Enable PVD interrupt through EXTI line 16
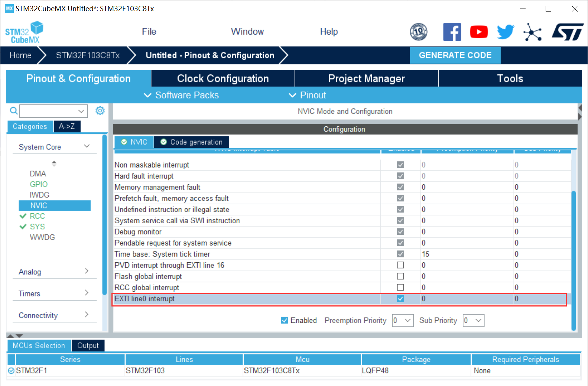The width and height of the screenshot is (588, 386). [400, 265]
